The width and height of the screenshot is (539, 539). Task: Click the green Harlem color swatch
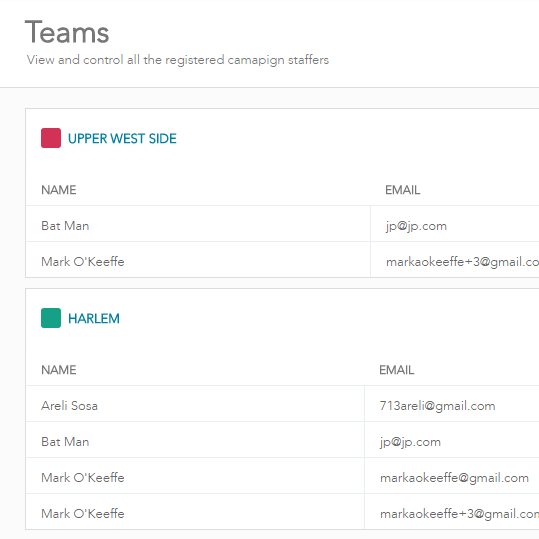tap(51, 318)
